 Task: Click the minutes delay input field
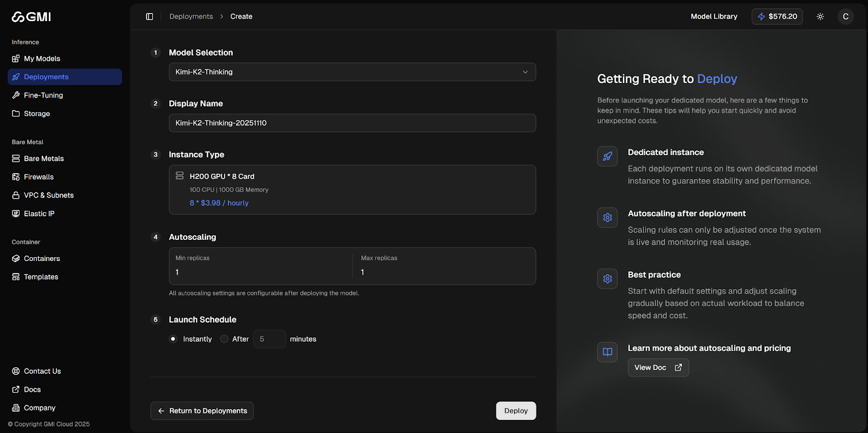[270, 339]
